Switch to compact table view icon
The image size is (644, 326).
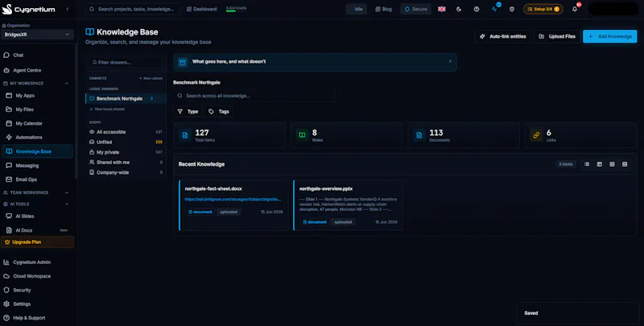click(x=625, y=164)
